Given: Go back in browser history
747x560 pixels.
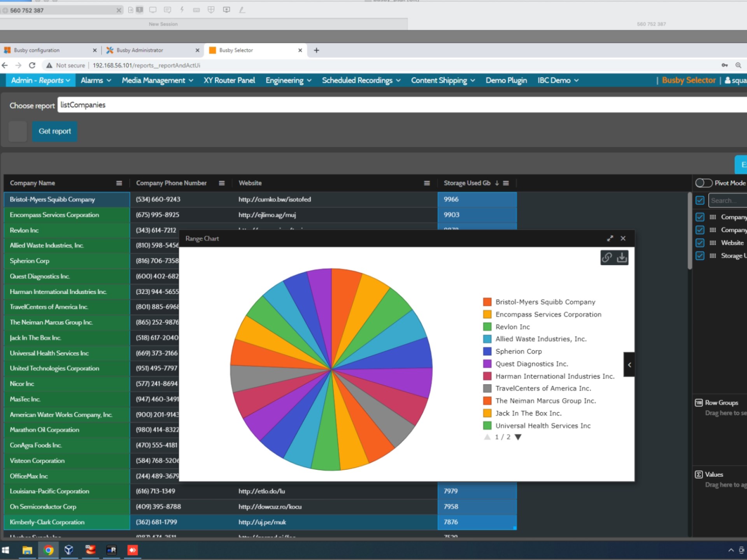Looking at the screenshot, I should pyautogui.click(x=5, y=65).
